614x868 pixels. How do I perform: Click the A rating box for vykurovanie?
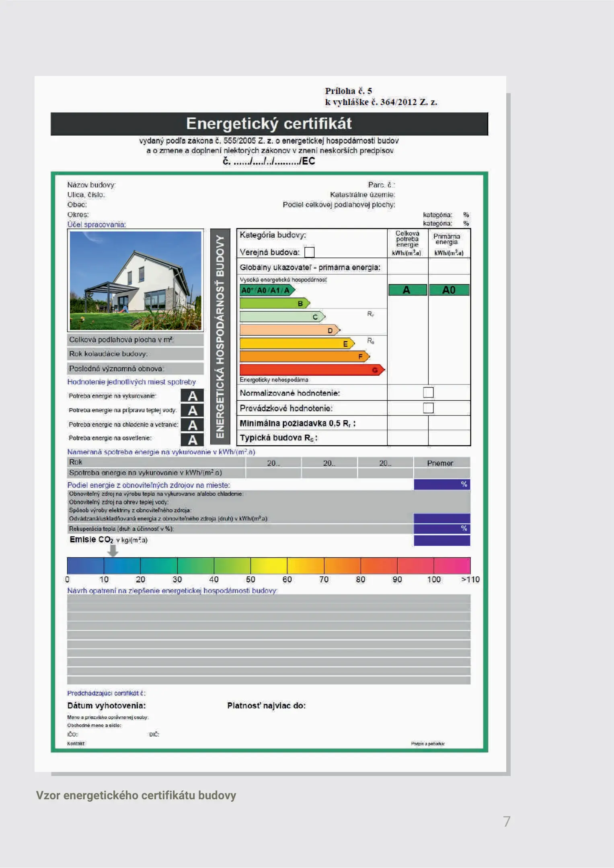click(x=192, y=396)
